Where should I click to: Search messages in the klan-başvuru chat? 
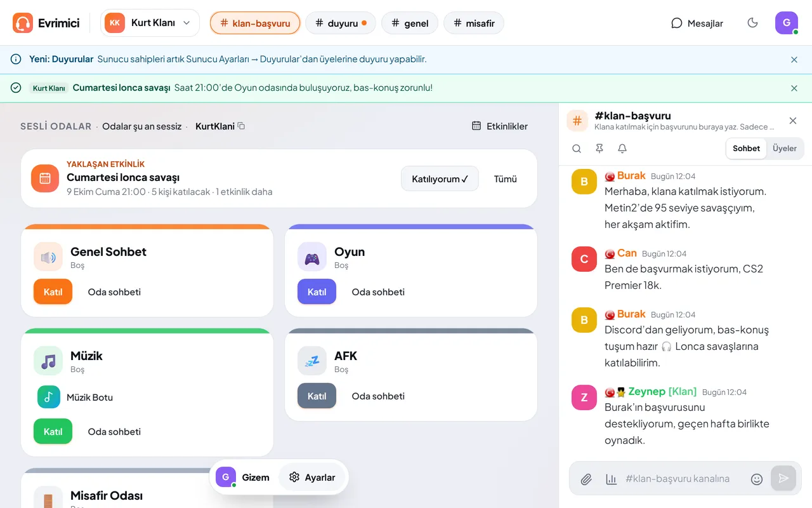[x=577, y=149]
